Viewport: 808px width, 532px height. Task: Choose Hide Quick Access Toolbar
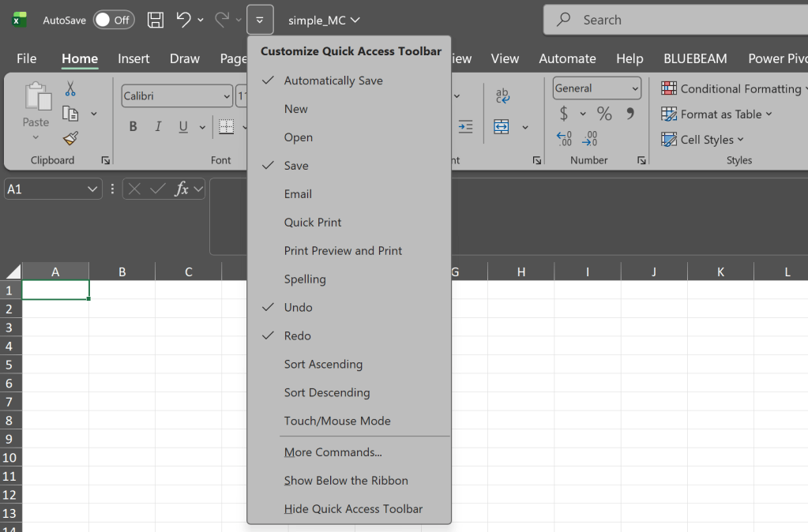tap(349, 509)
